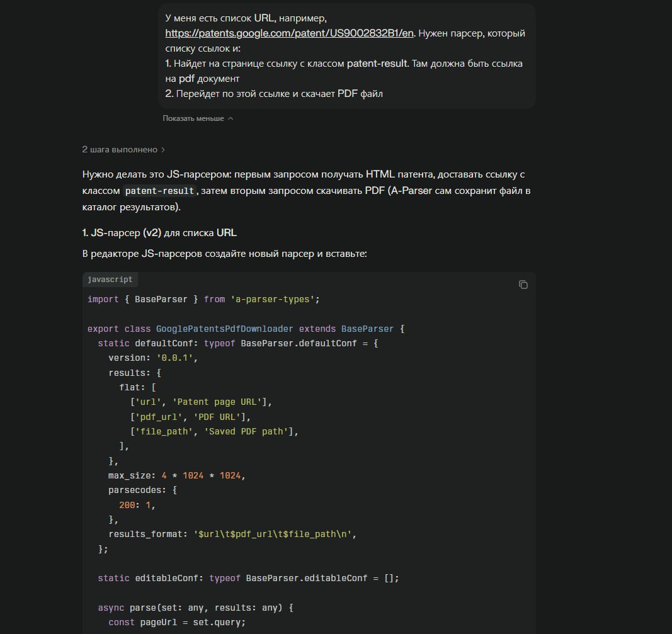Click the static editableConf line
This screenshot has height=634, width=672.
(x=249, y=579)
